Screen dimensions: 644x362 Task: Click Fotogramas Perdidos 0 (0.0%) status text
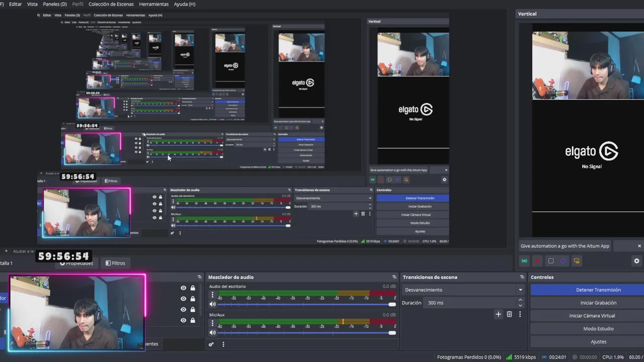[x=469, y=357]
